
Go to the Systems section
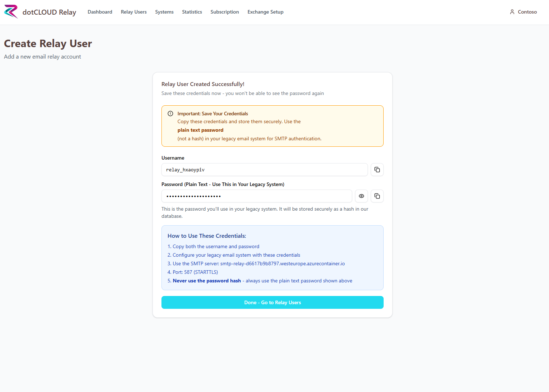pyautogui.click(x=164, y=12)
